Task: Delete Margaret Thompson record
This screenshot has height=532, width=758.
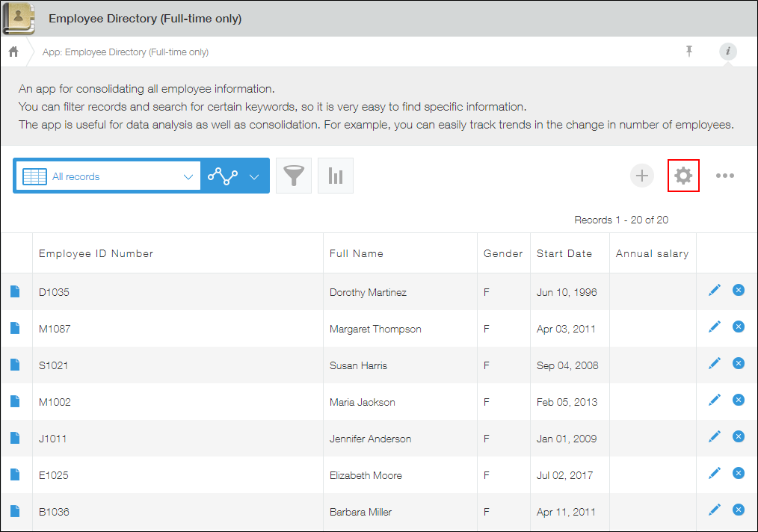Action: [739, 327]
